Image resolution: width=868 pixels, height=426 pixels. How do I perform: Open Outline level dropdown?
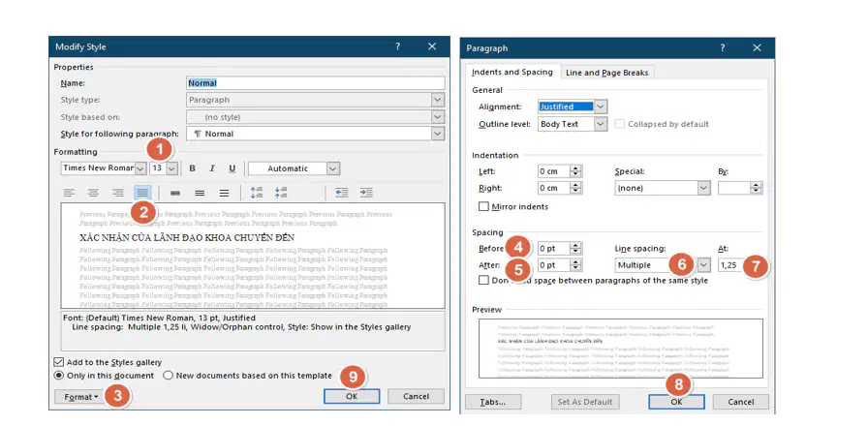[x=601, y=124]
